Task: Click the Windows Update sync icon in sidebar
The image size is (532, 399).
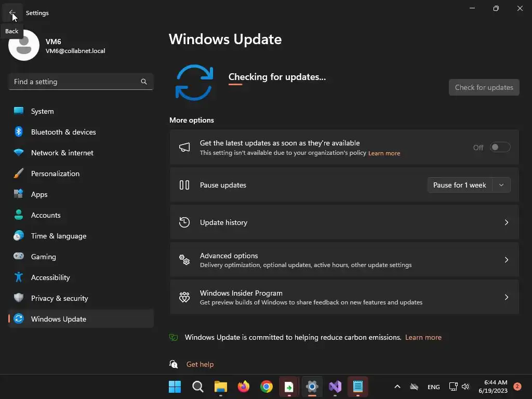Action: point(19,318)
